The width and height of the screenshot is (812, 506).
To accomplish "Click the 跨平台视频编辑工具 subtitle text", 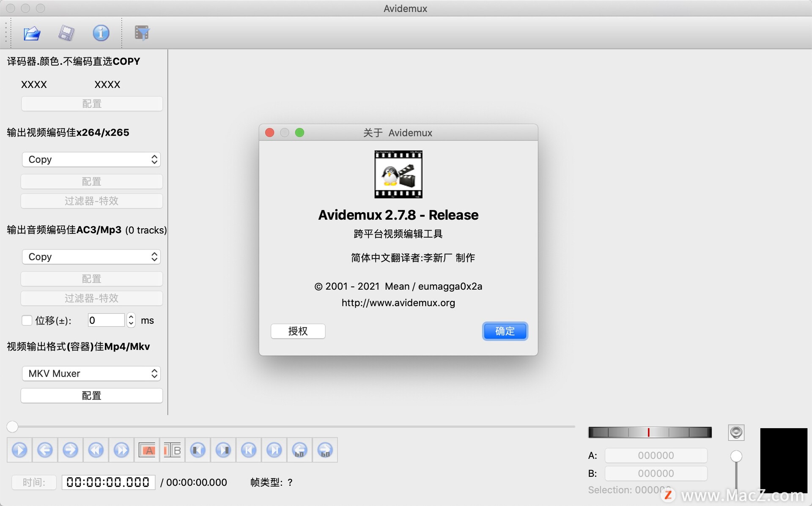I will [x=398, y=234].
